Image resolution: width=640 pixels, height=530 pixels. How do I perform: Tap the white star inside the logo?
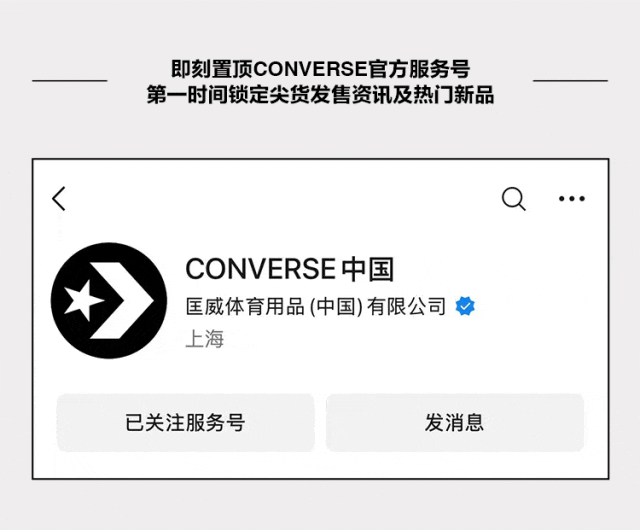pyautogui.click(x=84, y=301)
